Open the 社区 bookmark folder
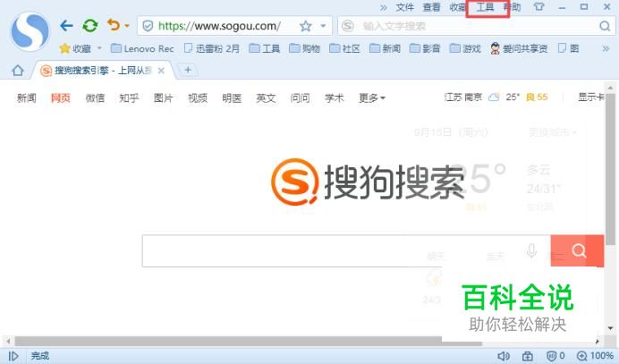The height and width of the screenshot is (364, 619). [x=344, y=48]
